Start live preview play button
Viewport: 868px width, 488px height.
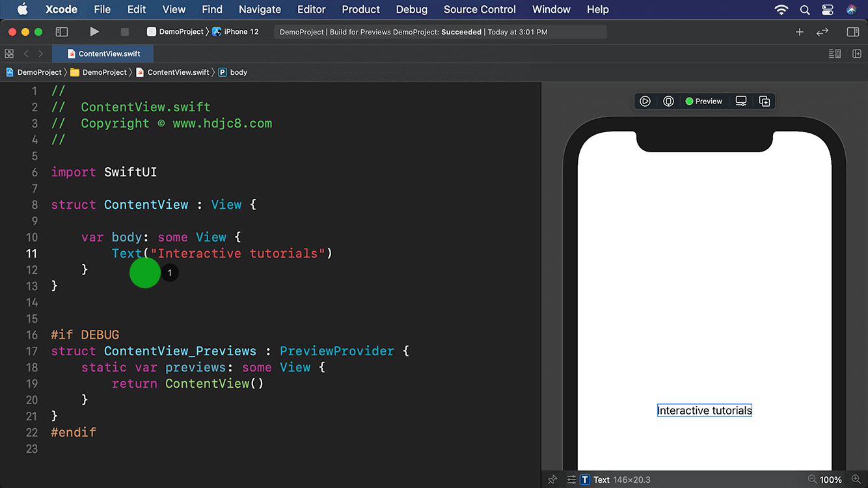click(645, 101)
